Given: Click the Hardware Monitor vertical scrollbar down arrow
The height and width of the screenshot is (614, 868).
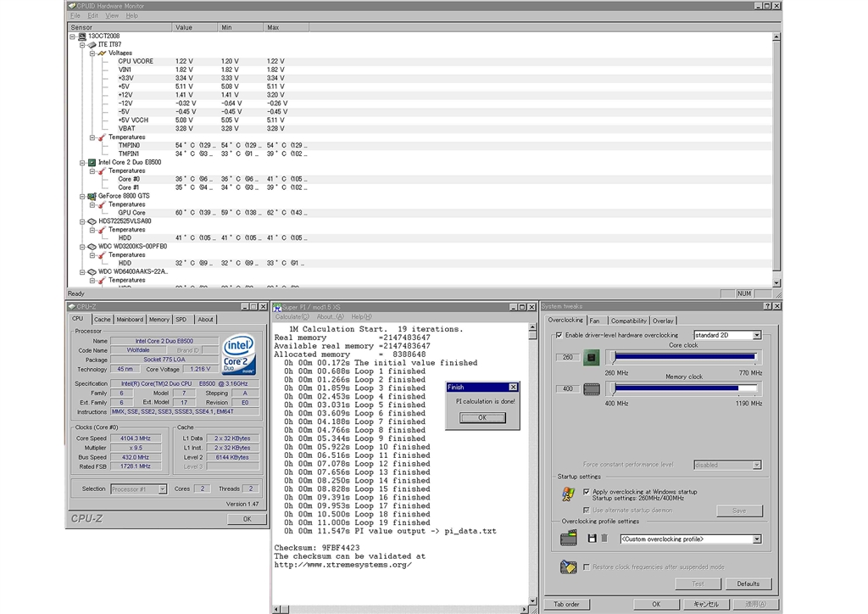Looking at the screenshot, I should [776, 282].
